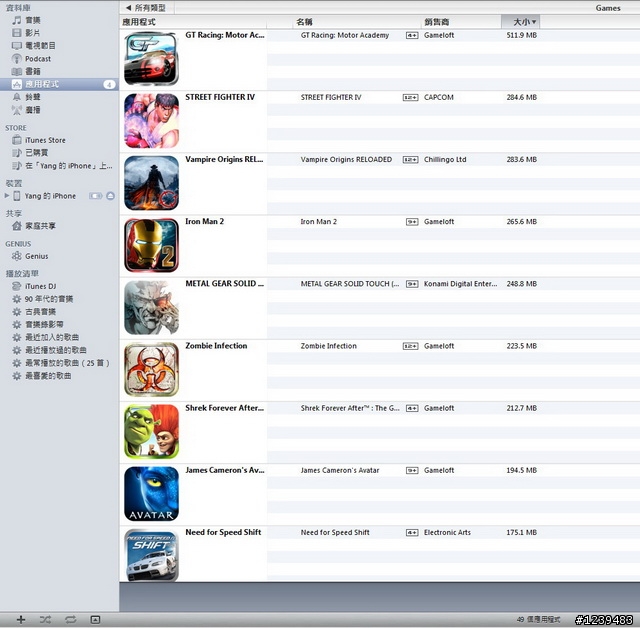Click seller 'Konami Digital Enter...'
Viewport: 640px width, 628px height.
coord(460,284)
